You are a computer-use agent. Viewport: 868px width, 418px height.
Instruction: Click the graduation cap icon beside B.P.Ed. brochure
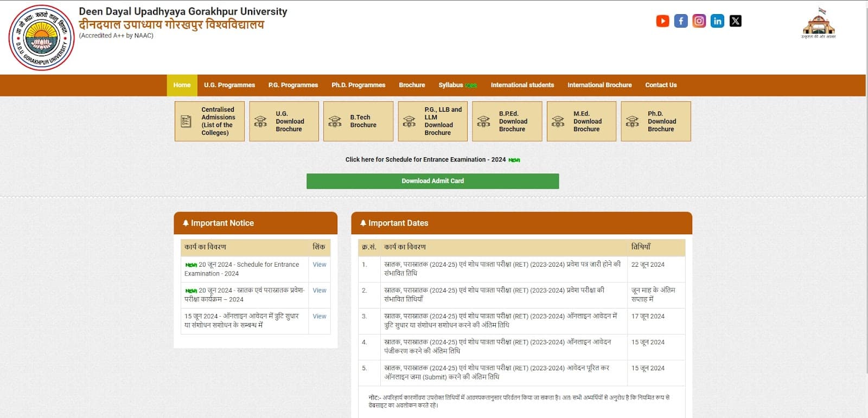[x=483, y=121]
